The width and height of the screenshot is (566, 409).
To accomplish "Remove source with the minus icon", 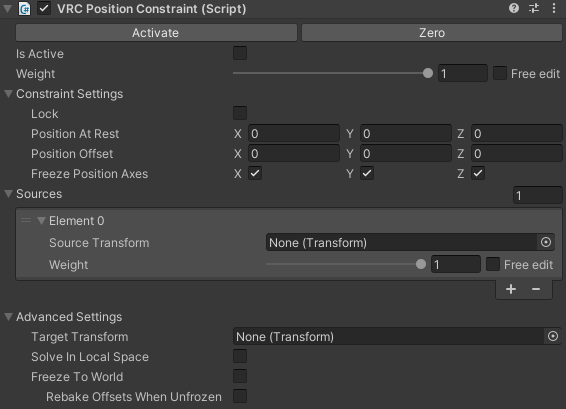I will click(x=536, y=289).
